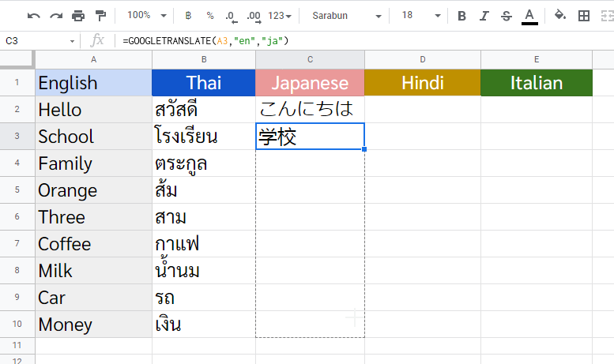Select the Hindi header cell
The width and height of the screenshot is (614, 364).
click(x=423, y=83)
